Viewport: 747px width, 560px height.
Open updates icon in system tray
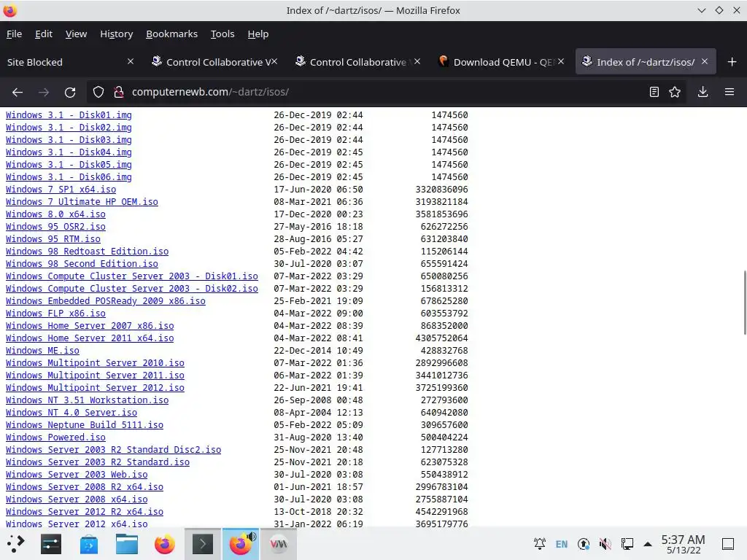click(x=584, y=544)
